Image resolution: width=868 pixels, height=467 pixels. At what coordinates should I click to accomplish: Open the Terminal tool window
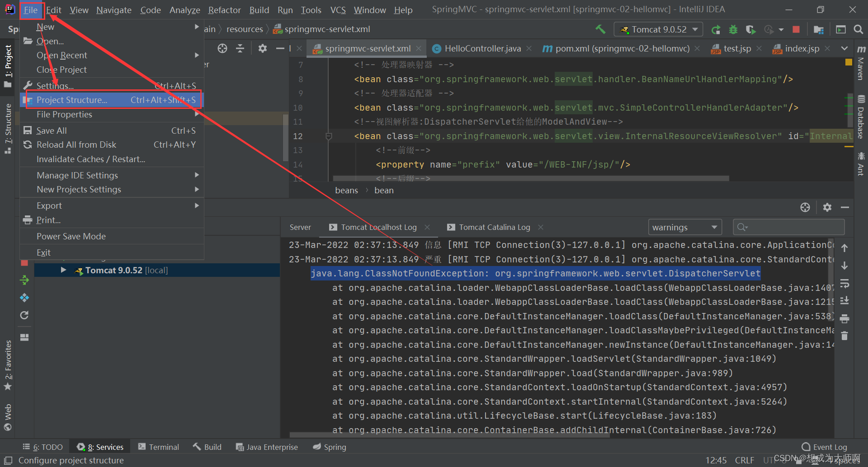coord(159,447)
